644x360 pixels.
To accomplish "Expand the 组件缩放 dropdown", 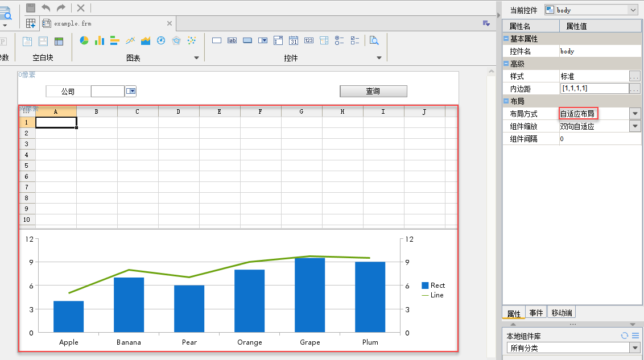I will (635, 126).
